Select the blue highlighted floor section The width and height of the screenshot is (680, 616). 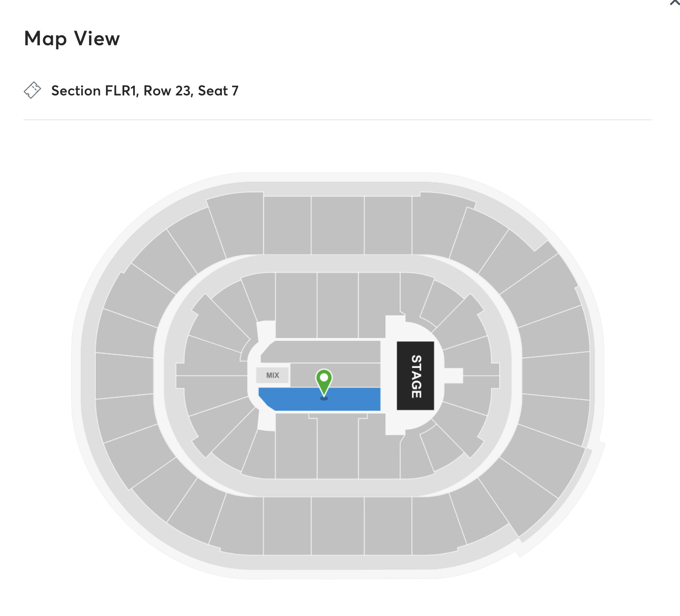pyautogui.click(x=320, y=399)
